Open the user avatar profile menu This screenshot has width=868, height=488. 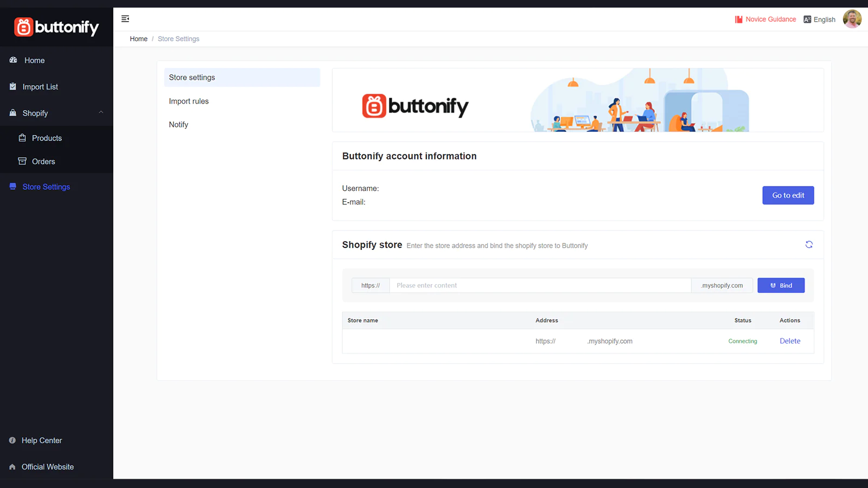852,19
